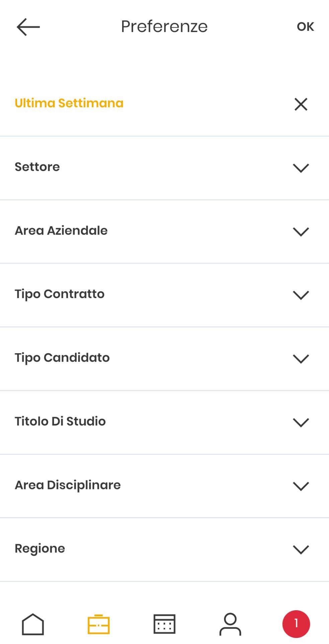Expand the Settore chevron
329x644 pixels.
301,168
